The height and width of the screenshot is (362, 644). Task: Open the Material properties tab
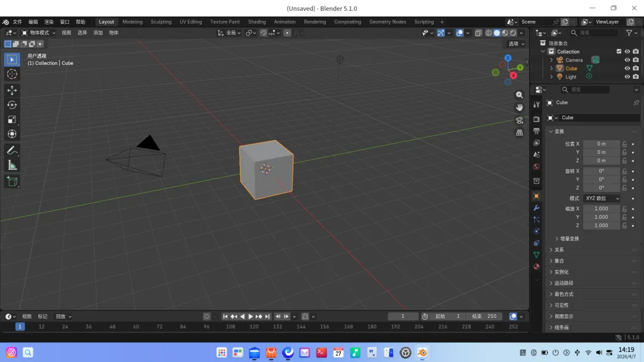[537, 267]
